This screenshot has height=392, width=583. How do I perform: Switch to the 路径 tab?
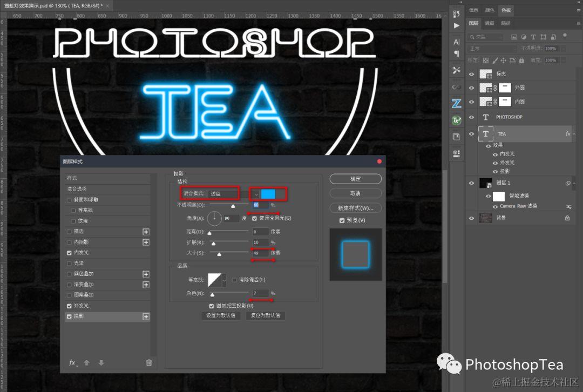coord(506,23)
